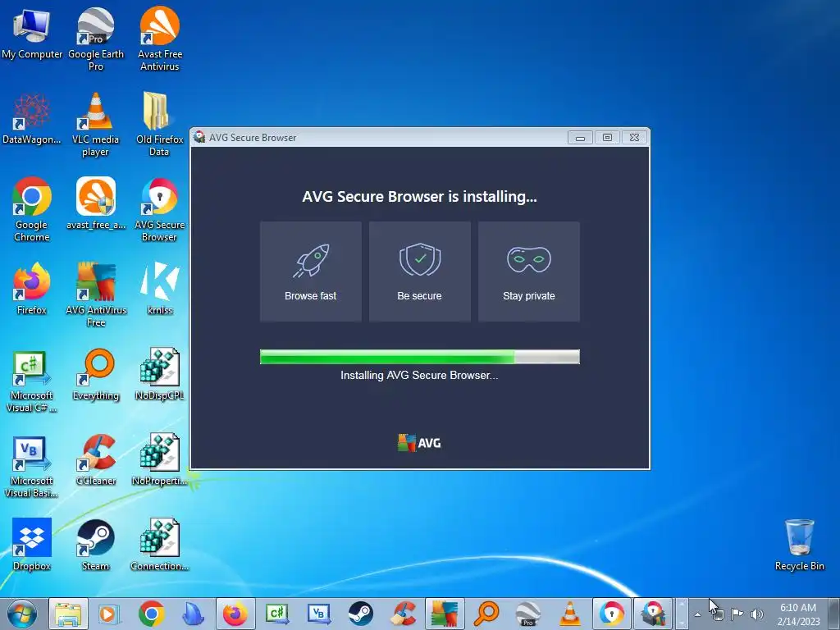Launch Google Earth Pro desktop shortcut
Viewport: 840px width, 630px height.
(x=96, y=39)
